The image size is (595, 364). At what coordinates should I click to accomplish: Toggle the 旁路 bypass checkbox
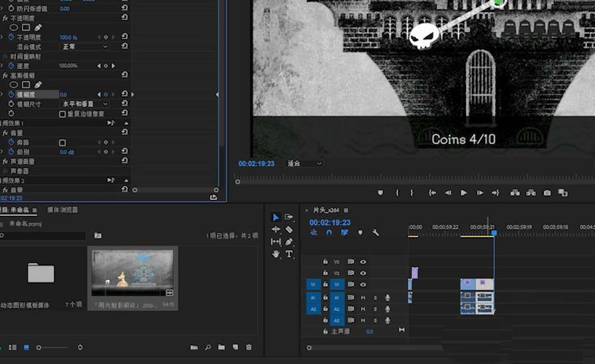(x=62, y=143)
